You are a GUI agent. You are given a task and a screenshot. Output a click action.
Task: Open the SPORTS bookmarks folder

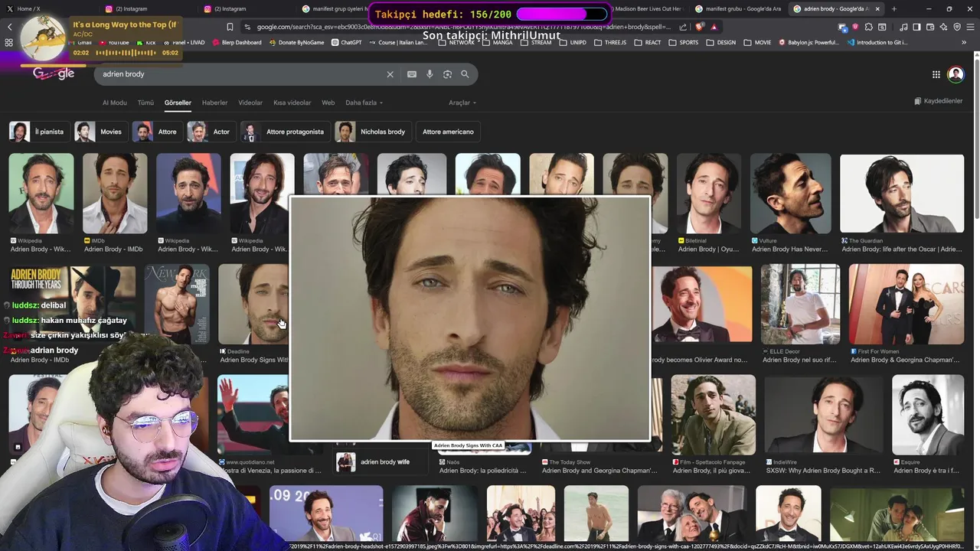click(x=684, y=43)
